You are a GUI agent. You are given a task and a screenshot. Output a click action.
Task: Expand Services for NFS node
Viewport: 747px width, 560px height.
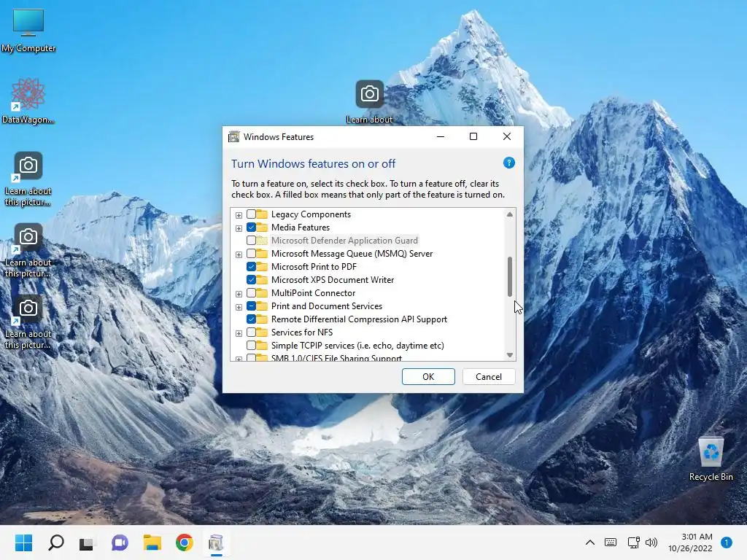[x=239, y=333]
